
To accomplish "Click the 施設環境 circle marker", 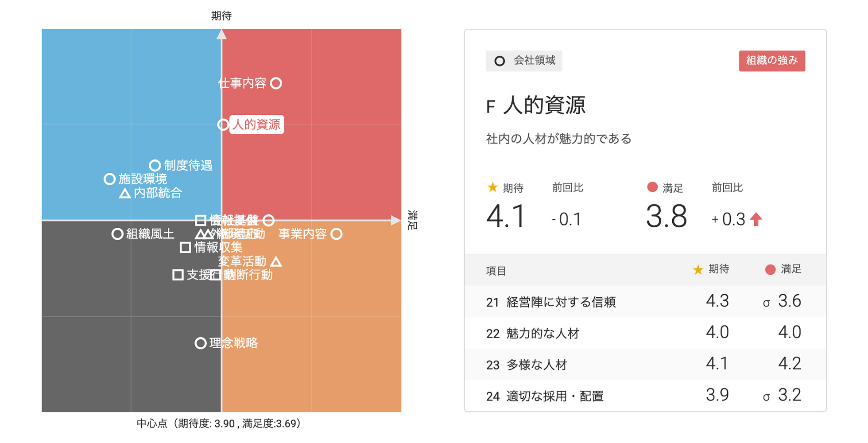I will (x=109, y=179).
